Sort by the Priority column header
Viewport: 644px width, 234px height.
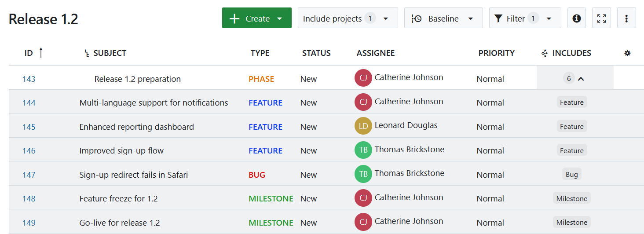click(x=496, y=53)
